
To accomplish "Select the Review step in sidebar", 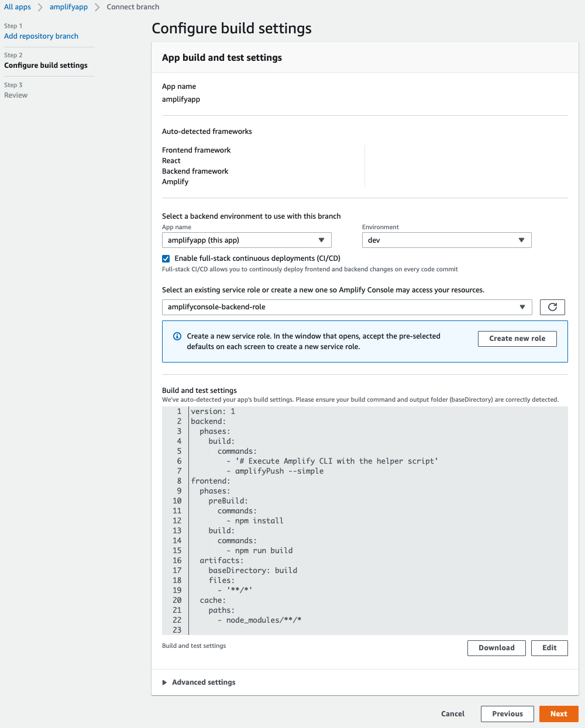I will click(16, 95).
